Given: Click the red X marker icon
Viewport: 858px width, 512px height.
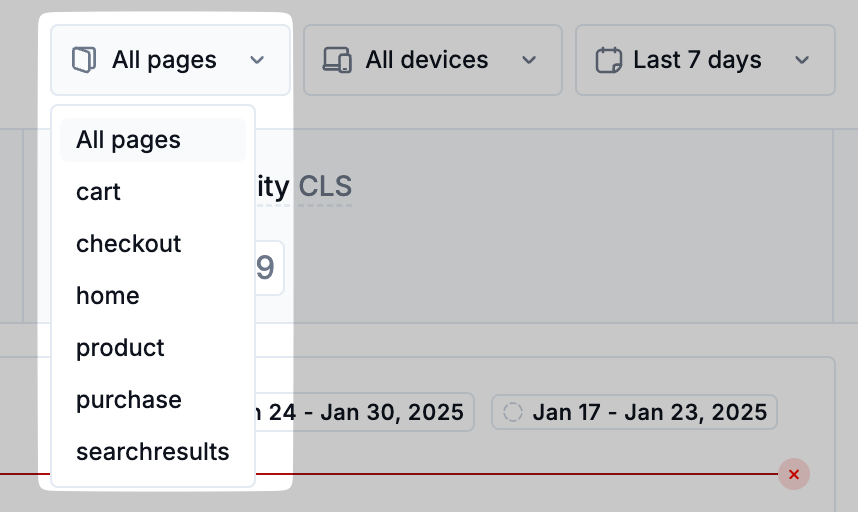Looking at the screenshot, I should [794, 474].
